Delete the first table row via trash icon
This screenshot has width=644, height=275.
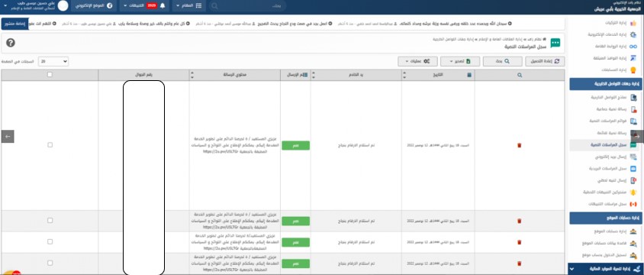pyautogui.click(x=519, y=145)
